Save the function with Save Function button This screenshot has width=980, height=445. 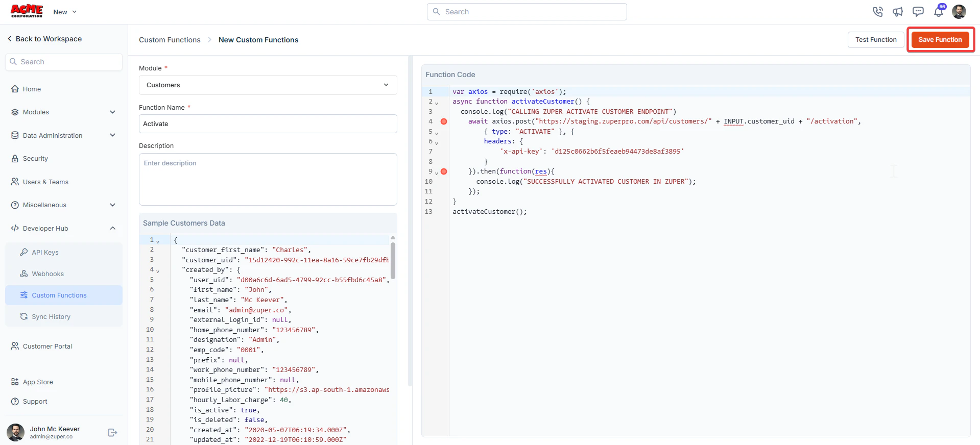tap(940, 39)
